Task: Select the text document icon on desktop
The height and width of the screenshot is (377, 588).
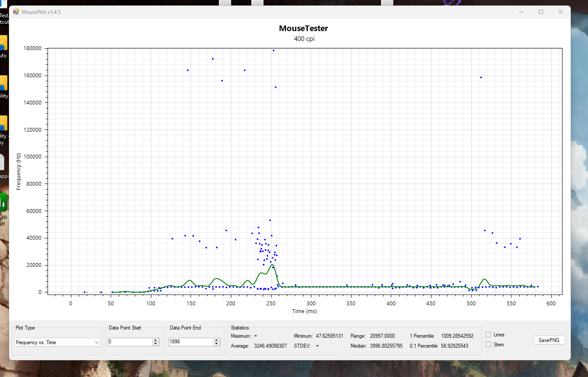Action: point(2,162)
